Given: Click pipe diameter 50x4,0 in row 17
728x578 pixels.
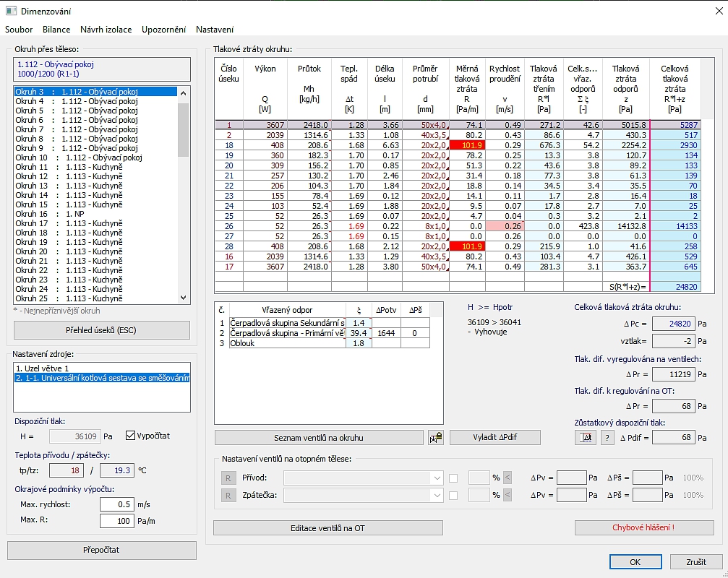Looking at the screenshot, I should tap(425, 267).
